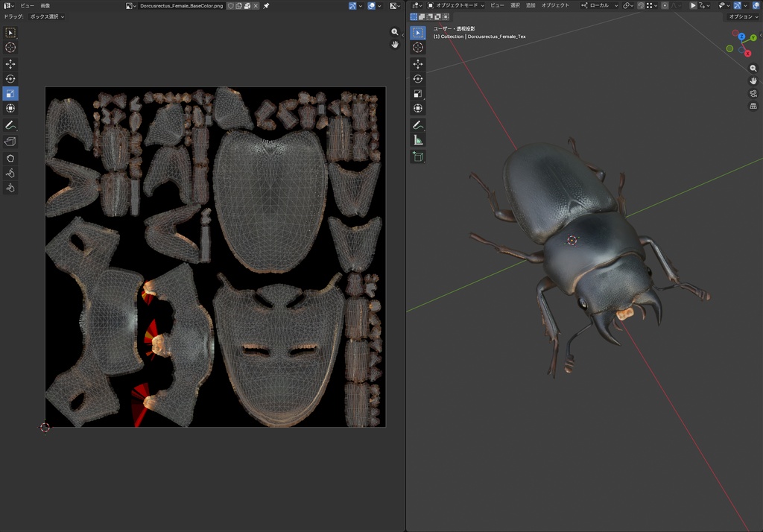Select the Rotate tool in the 3D viewport
Screen dimensions: 763x532
coord(417,79)
